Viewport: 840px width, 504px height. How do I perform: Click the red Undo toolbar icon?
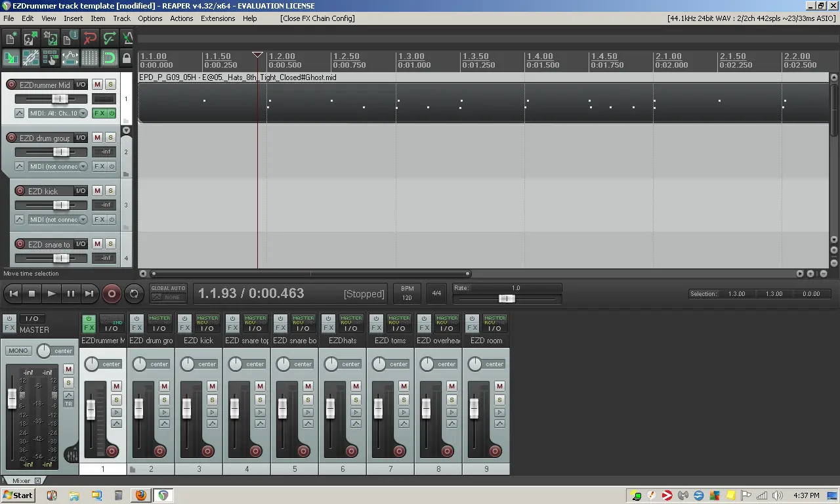point(89,38)
